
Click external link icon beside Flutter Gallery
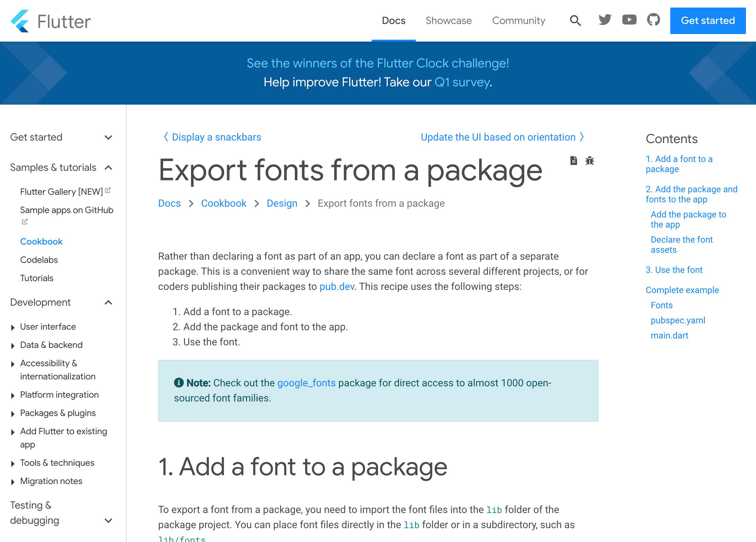(108, 190)
